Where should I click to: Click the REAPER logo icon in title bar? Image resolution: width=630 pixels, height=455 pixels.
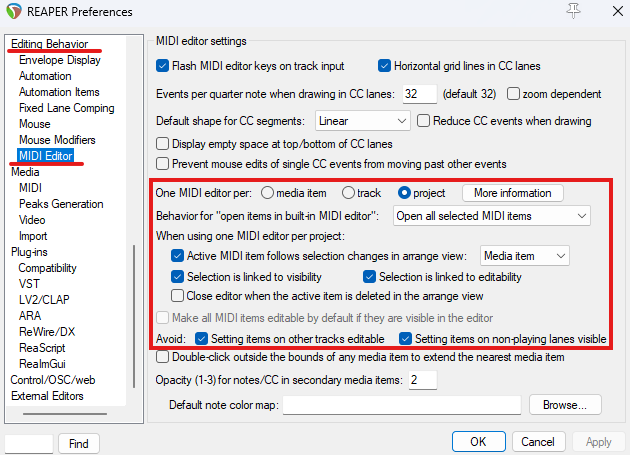14,11
